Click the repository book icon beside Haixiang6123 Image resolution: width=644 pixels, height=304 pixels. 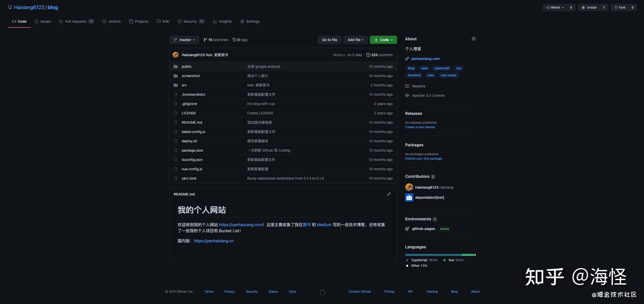pyautogui.click(x=10, y=7)
